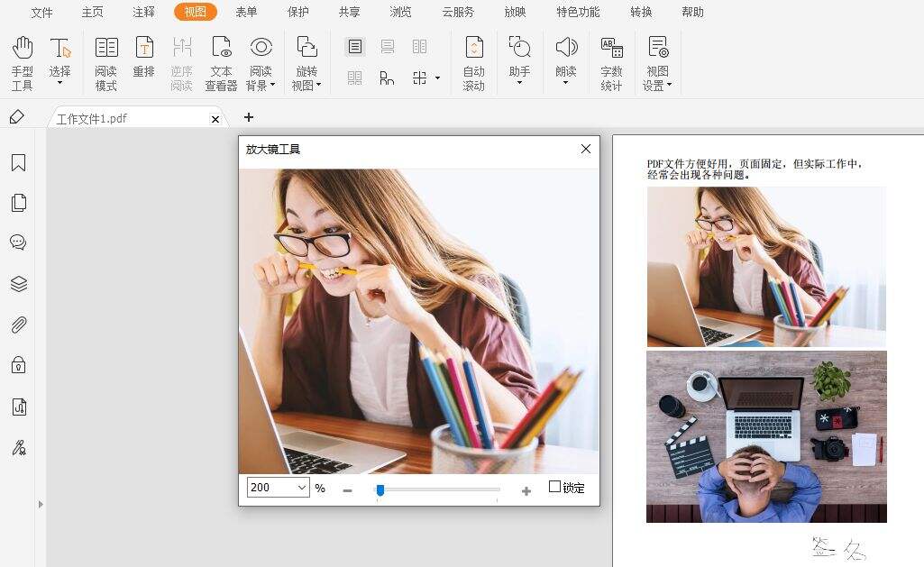This screenshot has width=924, height=567.
Task: Open the Comments panel in the sidebar
Action: tap(19, 242)
